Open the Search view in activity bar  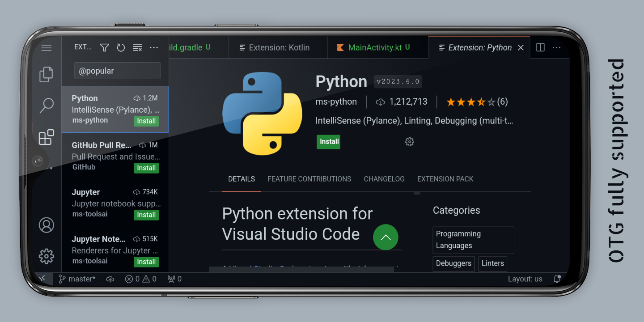pos(47,106)
